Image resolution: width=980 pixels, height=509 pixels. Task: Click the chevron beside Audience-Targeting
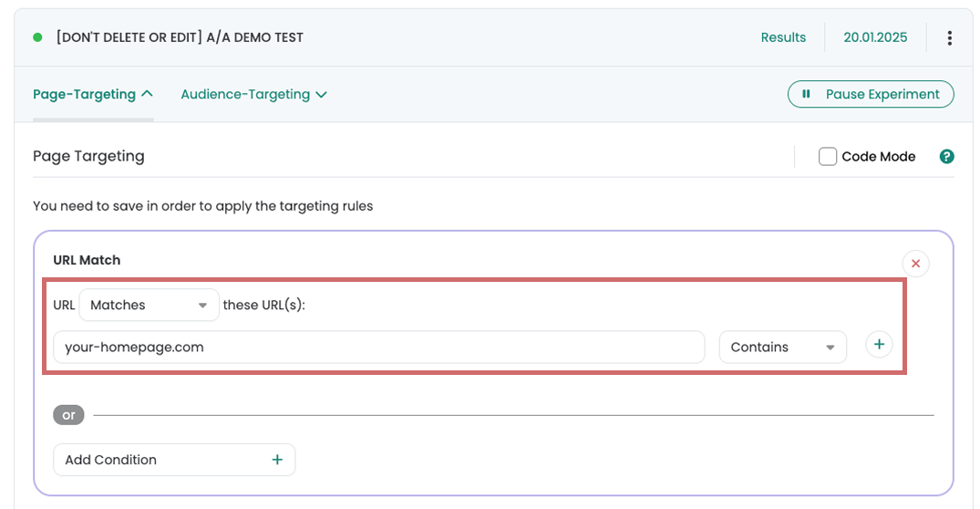pyautogui.click(x=321, y=95)
